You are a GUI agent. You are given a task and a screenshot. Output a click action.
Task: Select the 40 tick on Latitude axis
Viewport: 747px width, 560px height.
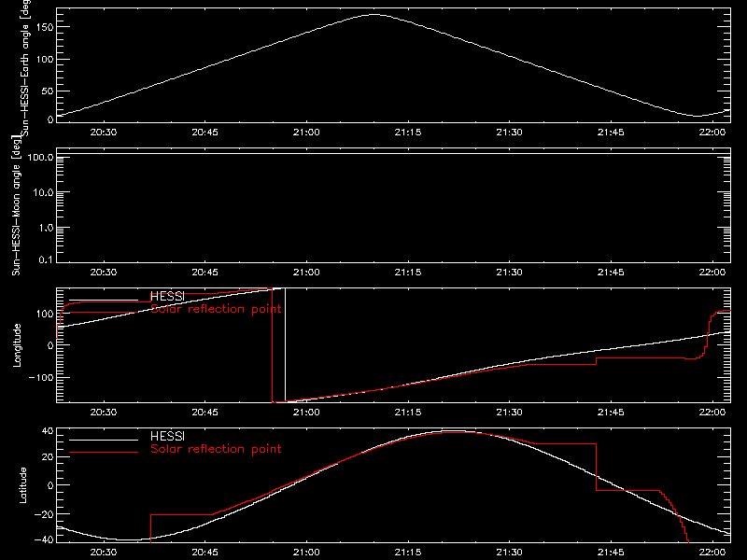48,431
